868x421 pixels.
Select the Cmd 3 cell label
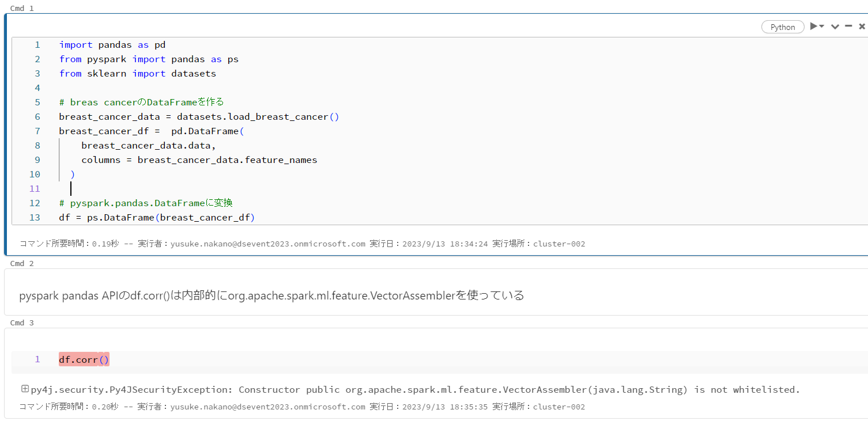pos(22,323)
